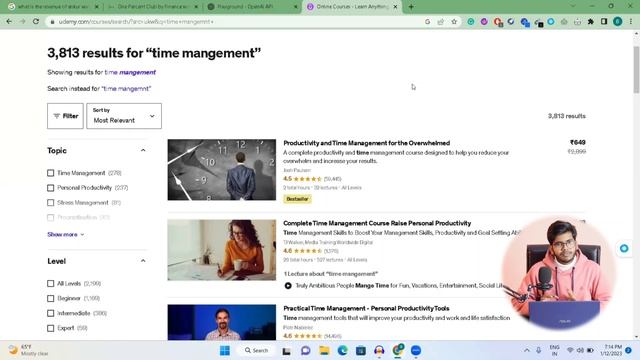The width and height of the screenshot is (640, 360).
Task: Check the All Levels filter
Action: pos(51,283)
